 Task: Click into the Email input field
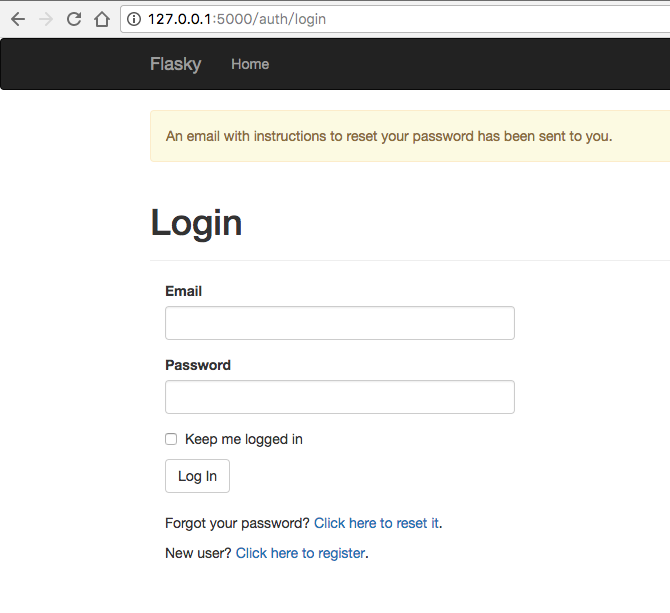tap(339, 323)
